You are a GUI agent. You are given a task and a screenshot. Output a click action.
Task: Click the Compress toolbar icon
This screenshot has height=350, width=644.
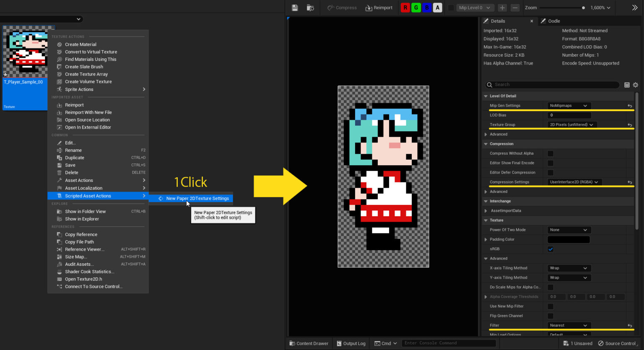point(342,8)
